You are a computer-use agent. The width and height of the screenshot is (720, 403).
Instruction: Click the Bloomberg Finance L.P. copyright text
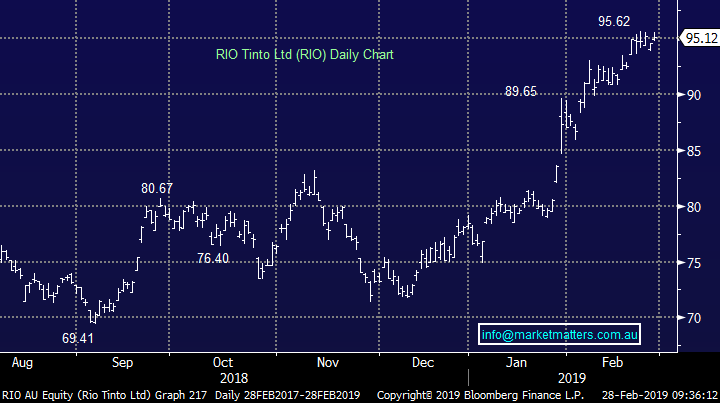480,395
